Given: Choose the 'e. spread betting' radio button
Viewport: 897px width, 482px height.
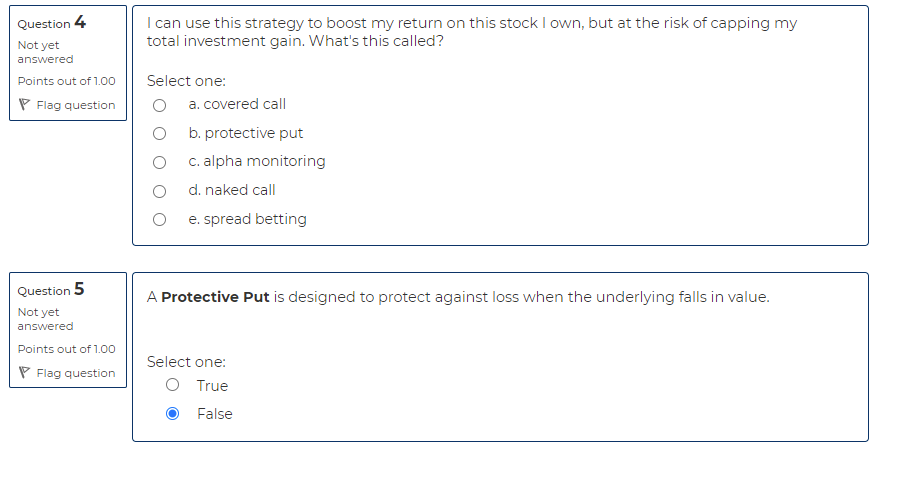Looking at the screenshot, I should click(159, 219).
